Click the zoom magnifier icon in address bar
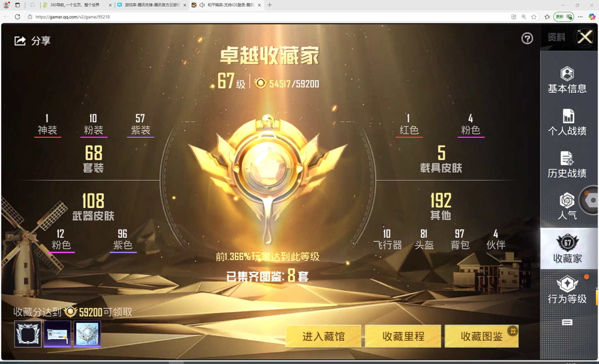 click(x=524, y=17)
